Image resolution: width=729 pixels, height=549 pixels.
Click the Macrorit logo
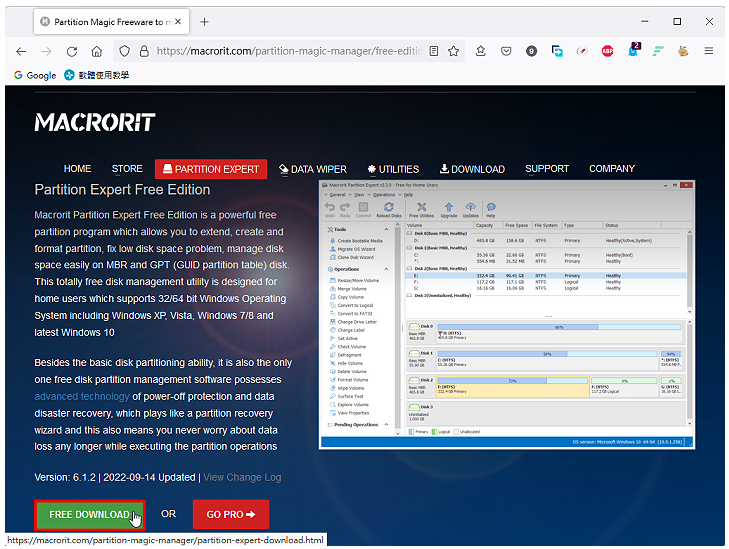(x=95, y=122)
